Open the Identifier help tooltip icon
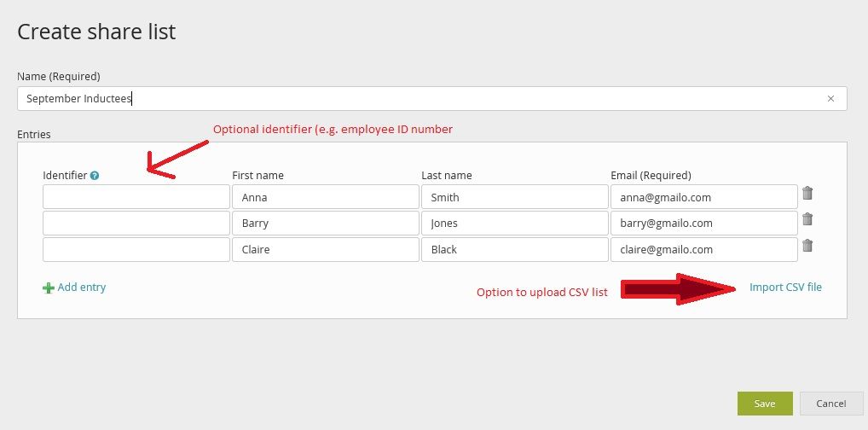Viewport: 868px width, 430px height. click(95, 176)
